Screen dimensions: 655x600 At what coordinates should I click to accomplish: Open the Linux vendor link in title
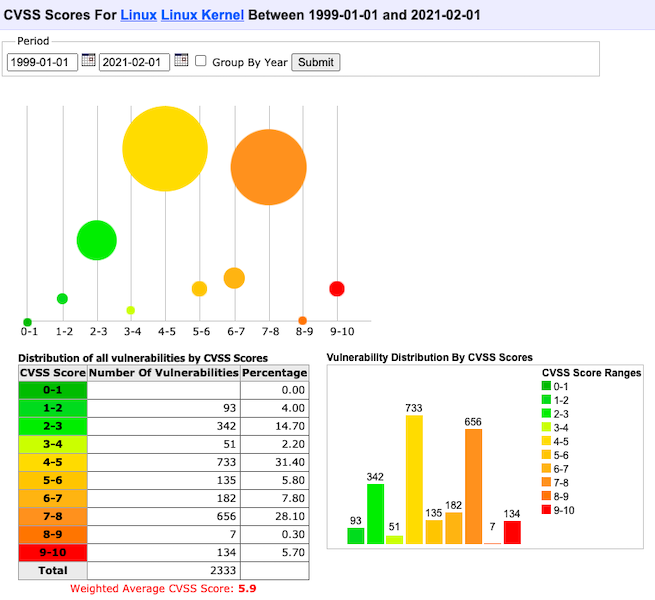click(138, 17)
